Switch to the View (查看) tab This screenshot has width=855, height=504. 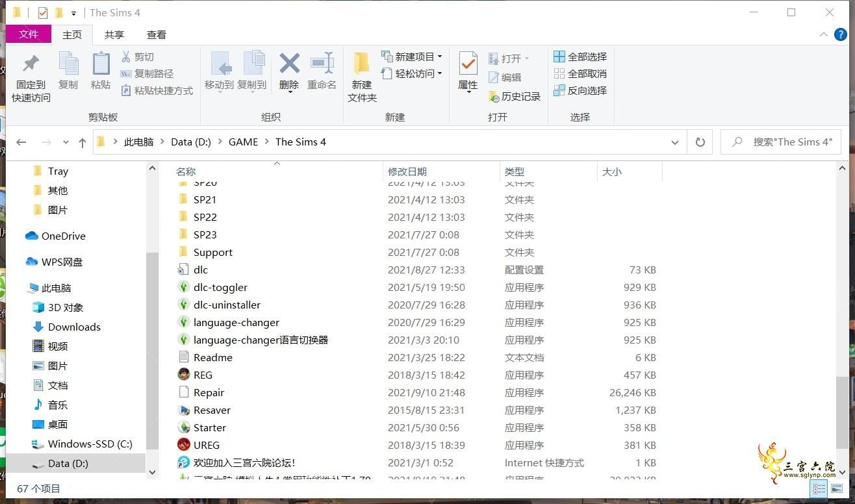[157, 35]
